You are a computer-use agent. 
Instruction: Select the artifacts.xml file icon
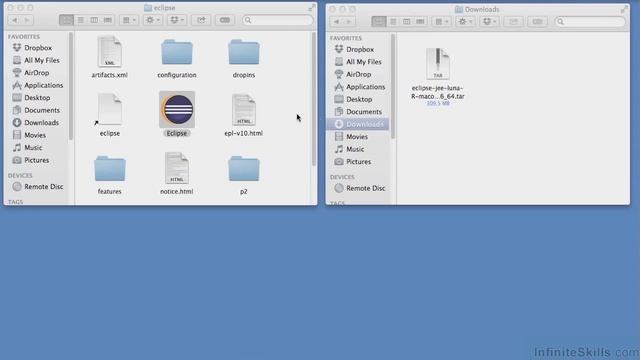[x=109, y=51]
